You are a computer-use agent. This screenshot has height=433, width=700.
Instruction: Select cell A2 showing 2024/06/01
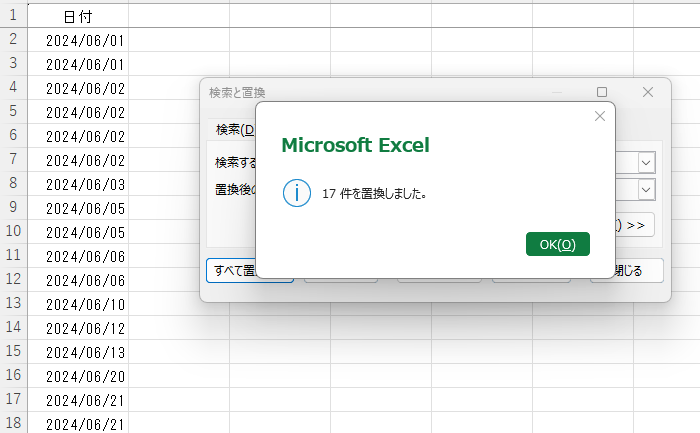point(78,40)
